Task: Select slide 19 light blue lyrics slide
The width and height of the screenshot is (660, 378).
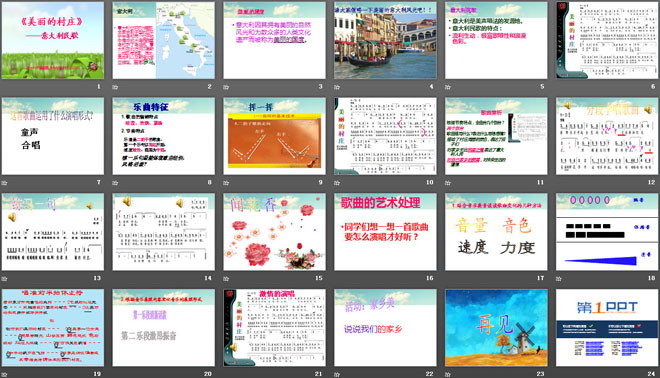Action: click(x=53, y=327)
